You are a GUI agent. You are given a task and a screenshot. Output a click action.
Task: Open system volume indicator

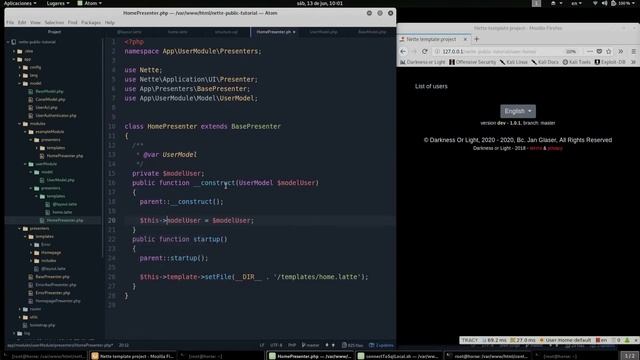coord(604,3)
